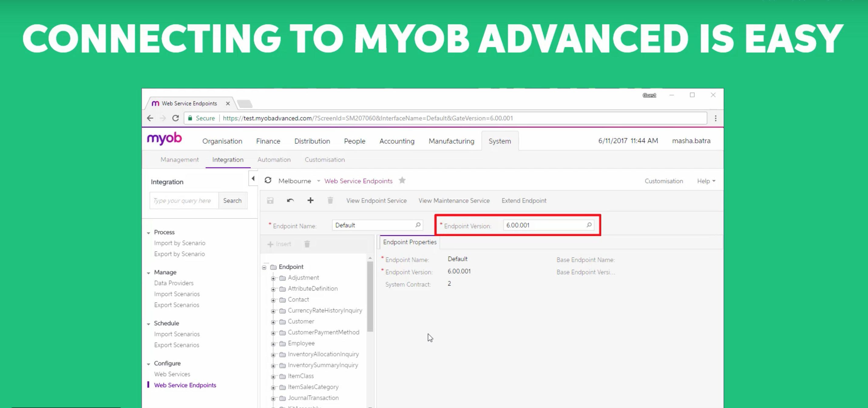Select the Endpoint Properties tab
The width and height of the screenshot is (868, 408).
click(x=409, y=242)
